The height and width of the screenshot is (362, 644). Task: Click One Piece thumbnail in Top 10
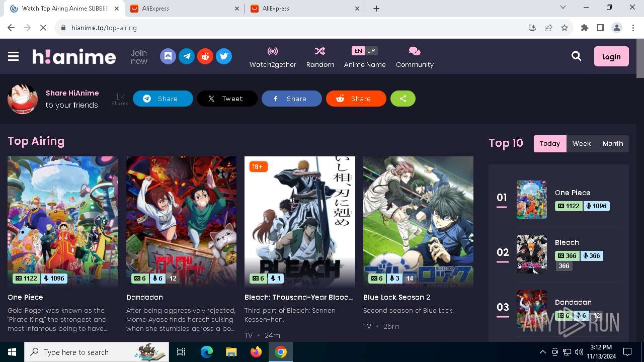point(532,200)
